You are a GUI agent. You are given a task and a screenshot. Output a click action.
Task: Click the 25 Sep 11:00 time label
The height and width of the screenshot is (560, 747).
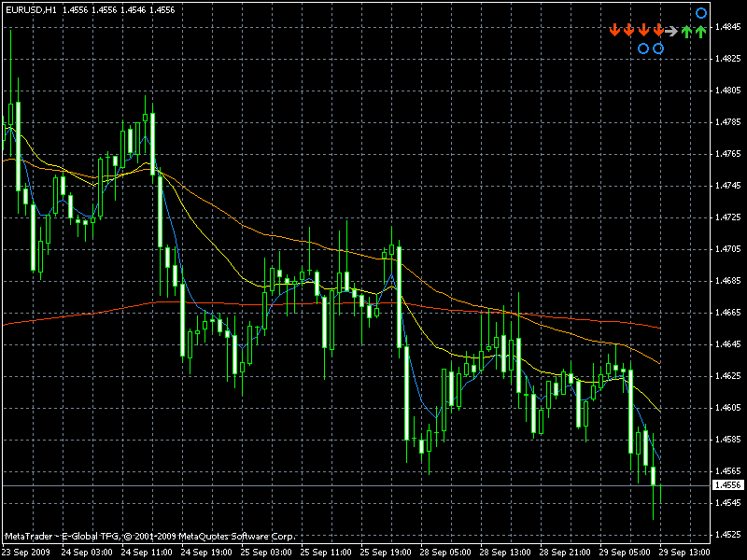coord(326,553)
